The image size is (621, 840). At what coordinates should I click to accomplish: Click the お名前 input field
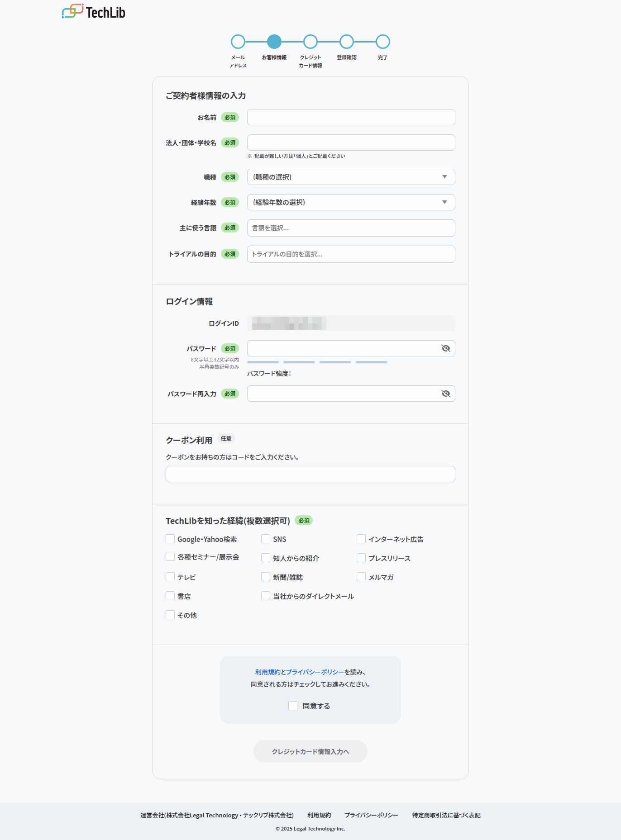[x=351, y=117]
